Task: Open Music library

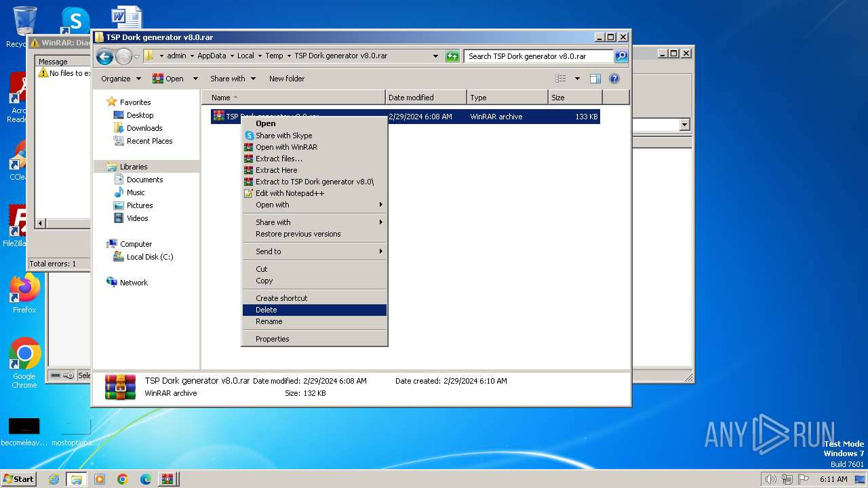Action: click(x=136, y=192)
